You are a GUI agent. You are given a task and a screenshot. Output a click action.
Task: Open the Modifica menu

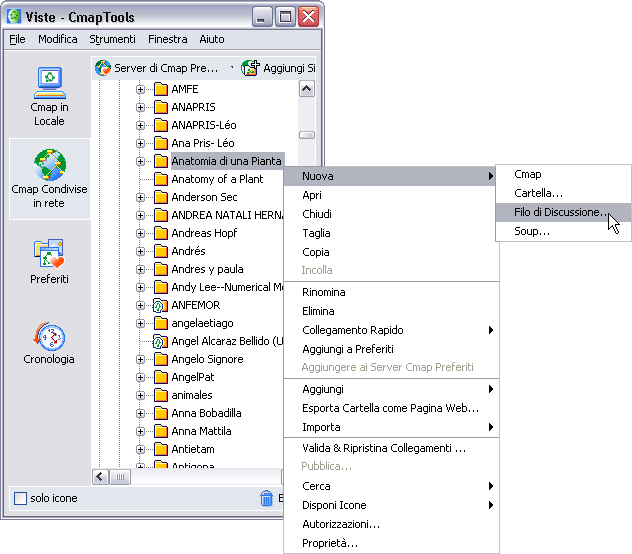[58, 39]
